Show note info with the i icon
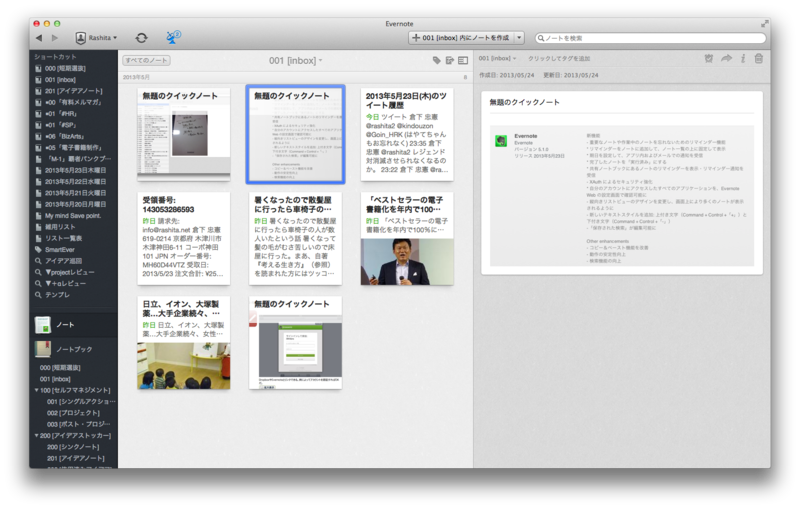Viewport: 800px width, 509px height. pos(743,59)
